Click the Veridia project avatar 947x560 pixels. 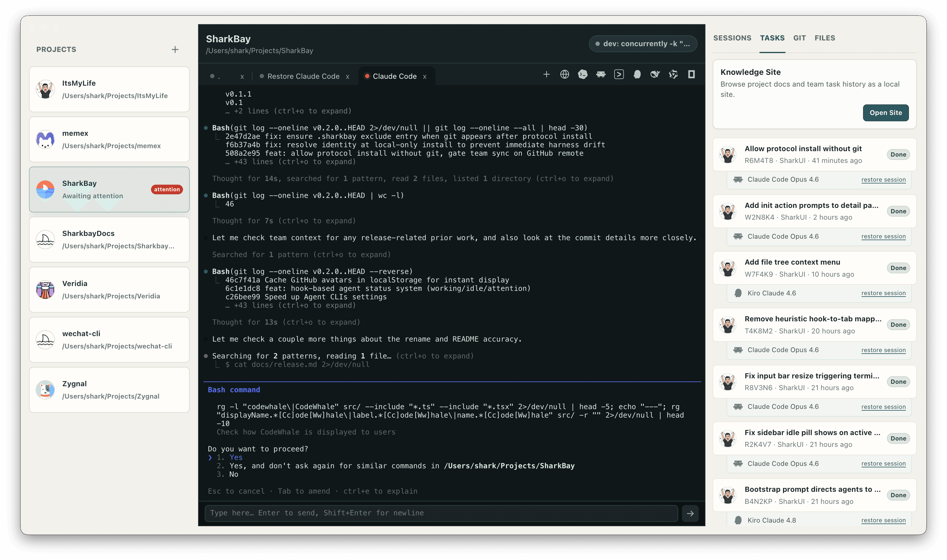(45, 290)
